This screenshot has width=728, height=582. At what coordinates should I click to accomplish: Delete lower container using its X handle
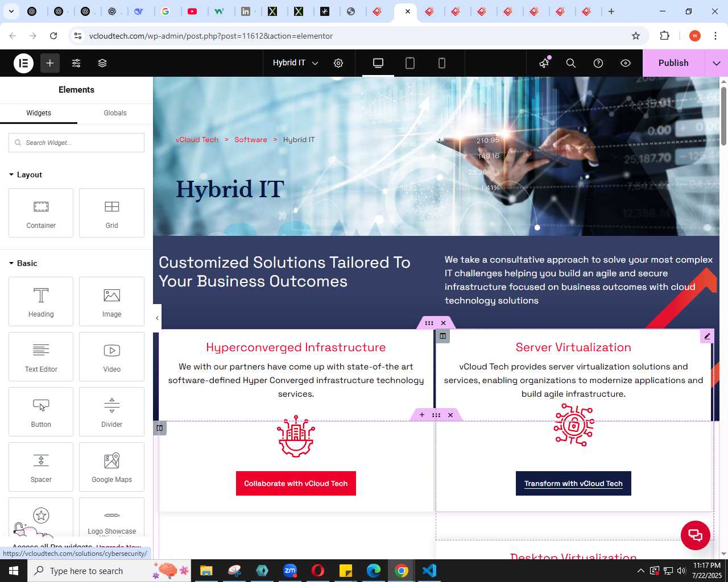(x=450, y=415)
